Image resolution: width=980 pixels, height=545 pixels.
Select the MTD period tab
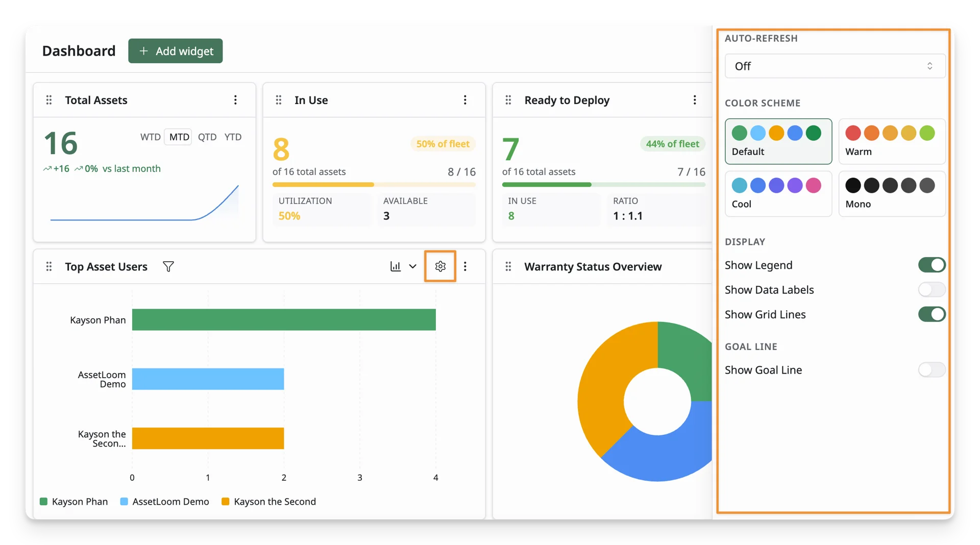[179, 137]
